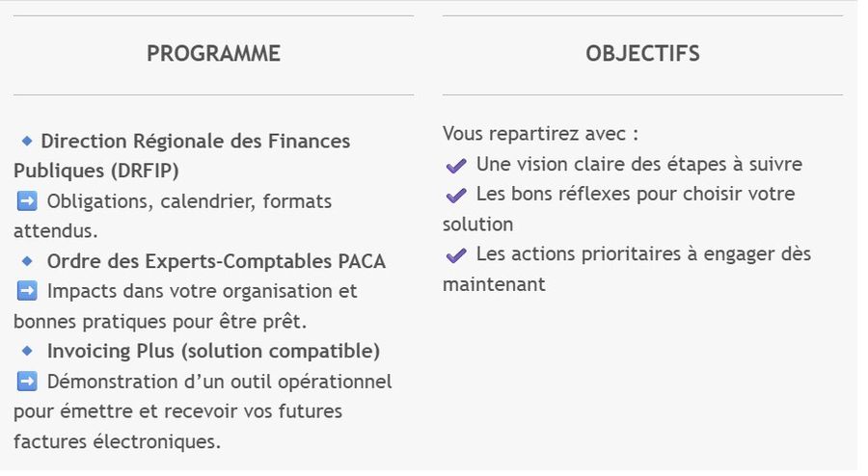The height and width of the screenshot is (476, 868).
Task: Click the 'Démonstration d'un outil opérationnel' text
Action: point(219,382)
